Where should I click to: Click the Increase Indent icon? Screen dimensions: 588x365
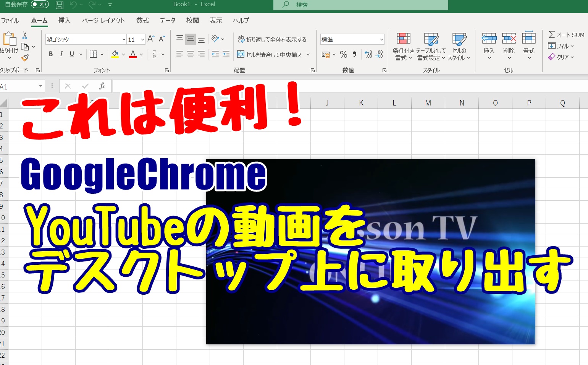click(x=226, y=54)
